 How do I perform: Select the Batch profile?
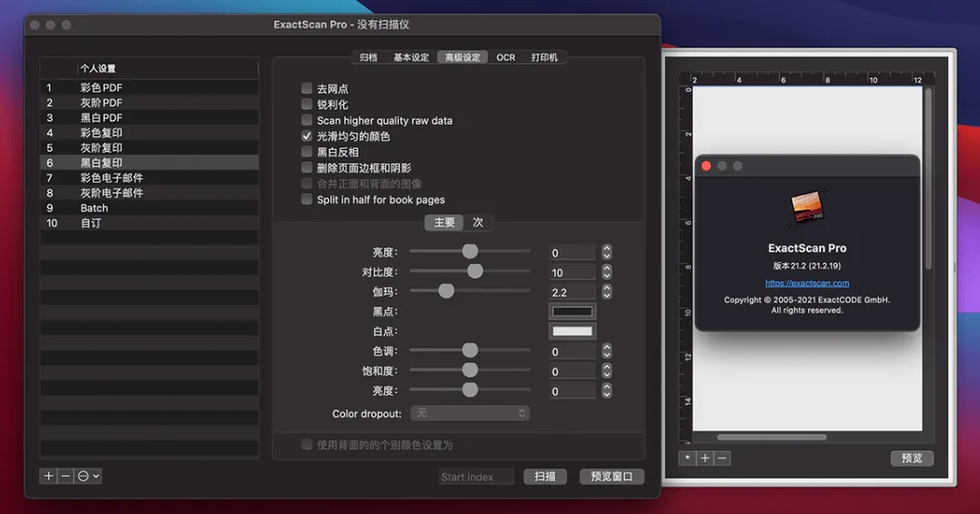coord(149,207)
